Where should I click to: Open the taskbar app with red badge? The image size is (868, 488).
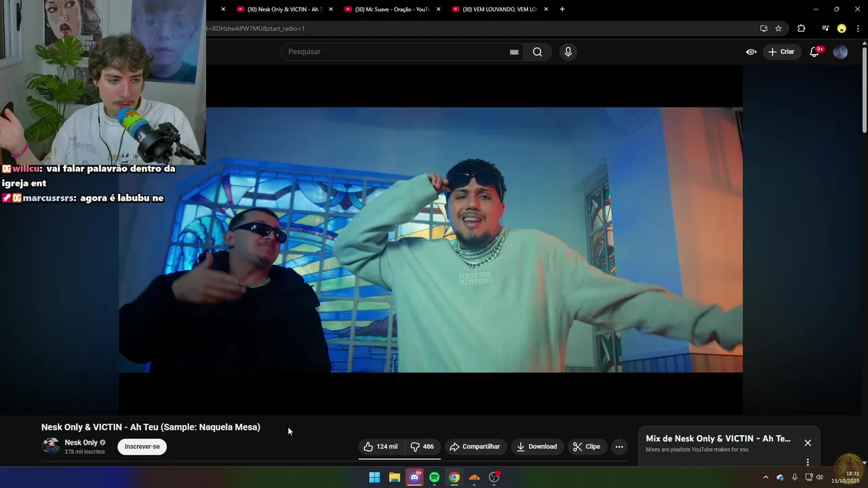[x=494, y=477]
